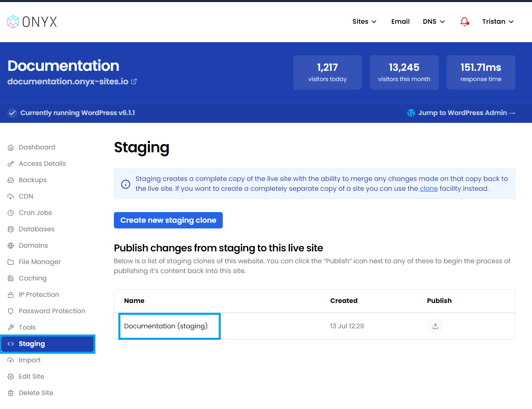Click the ONYX wordmark text
The height and width of the screenshot is (409, 532).
click(40, 22)
